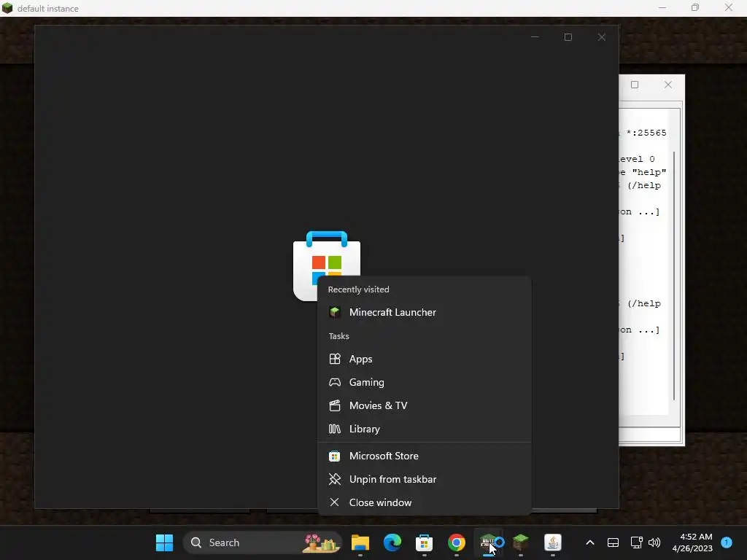Image resolution: width=747 pixels, height=560 pixels.
Task: Click the server console vertical scrollbar
Action: click(x=674, y=276)
